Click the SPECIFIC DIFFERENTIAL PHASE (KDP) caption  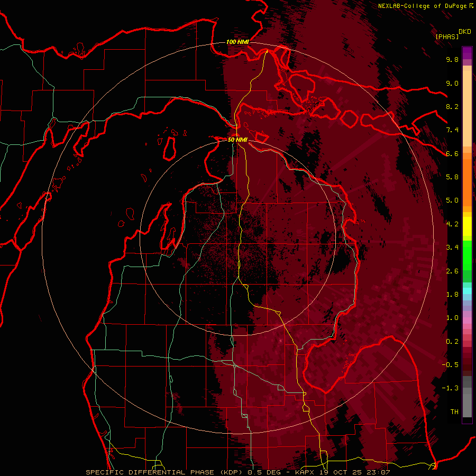click(x=165, y=472)
